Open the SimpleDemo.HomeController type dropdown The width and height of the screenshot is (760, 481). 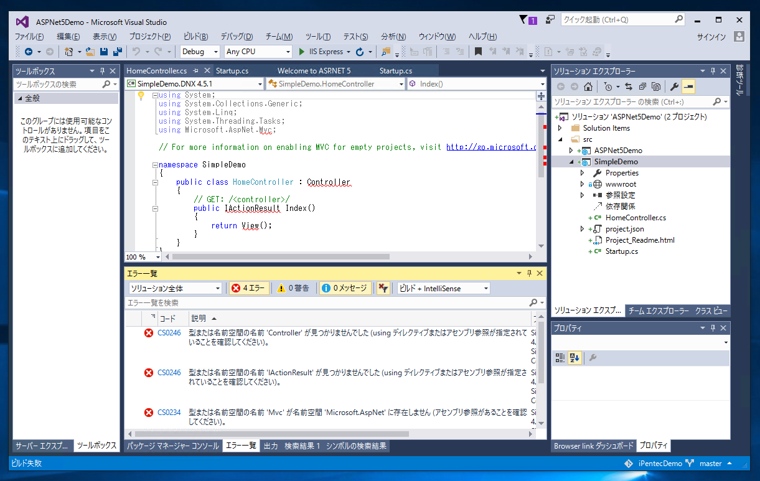335,84
